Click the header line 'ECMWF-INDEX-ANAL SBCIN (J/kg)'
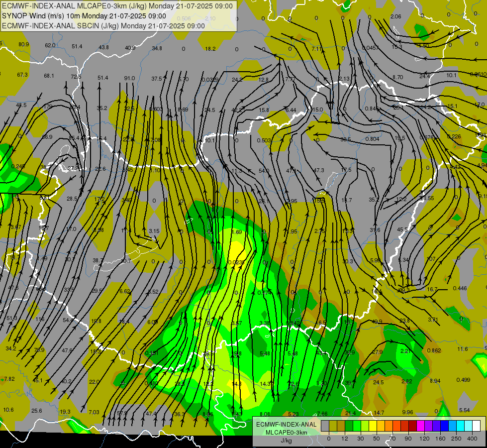 tap(60, 26)
